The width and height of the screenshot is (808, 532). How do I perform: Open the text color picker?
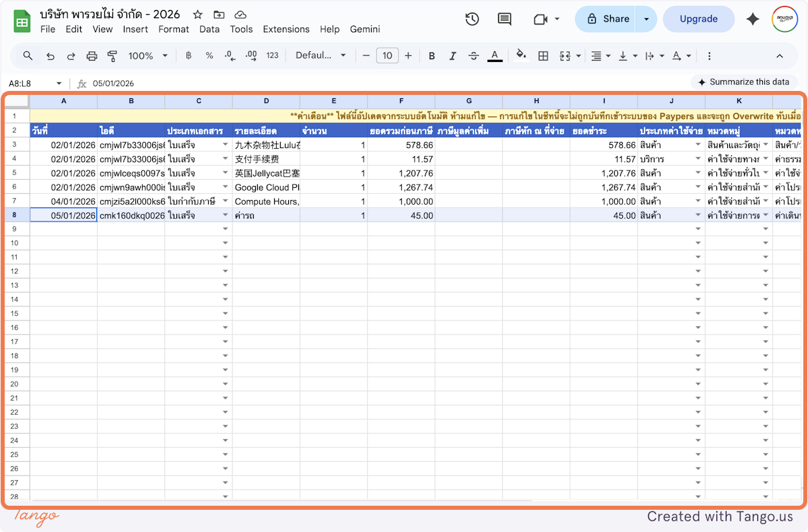point(495,56)
